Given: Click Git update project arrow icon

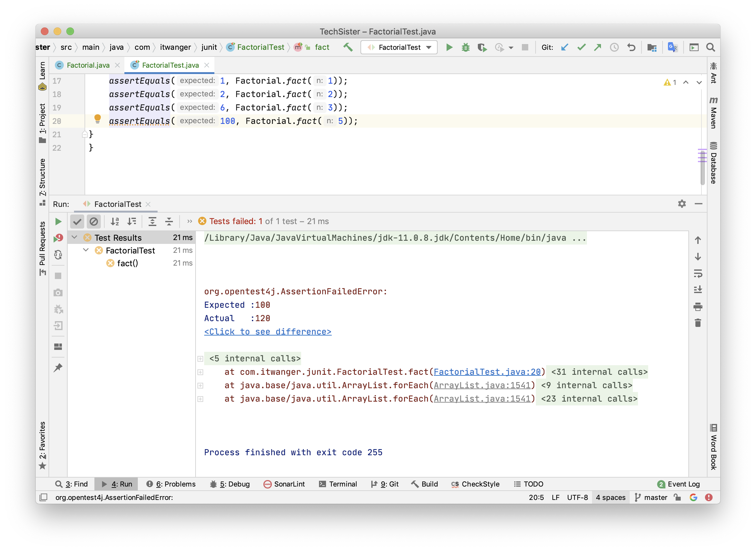Looking at the screenshot, I should pyautogui.click(x=564, y=47).
